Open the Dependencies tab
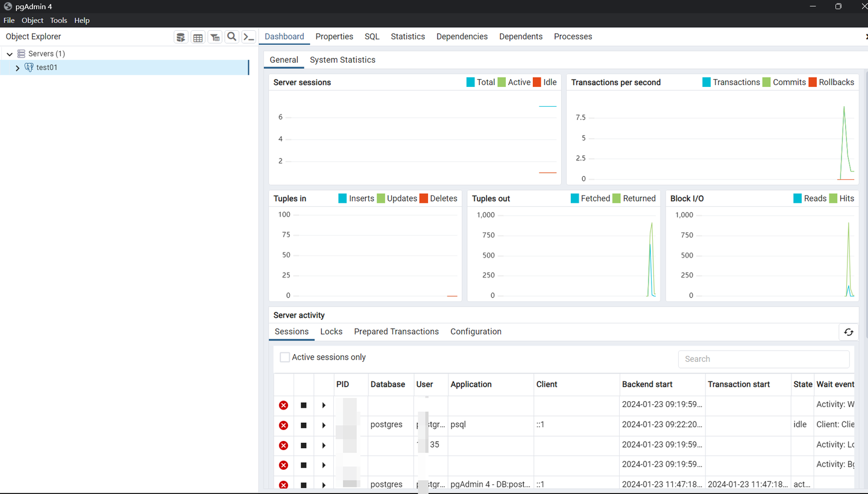Image resolution: width=868 pixels, height=494 pixels. tap(462, 36)
